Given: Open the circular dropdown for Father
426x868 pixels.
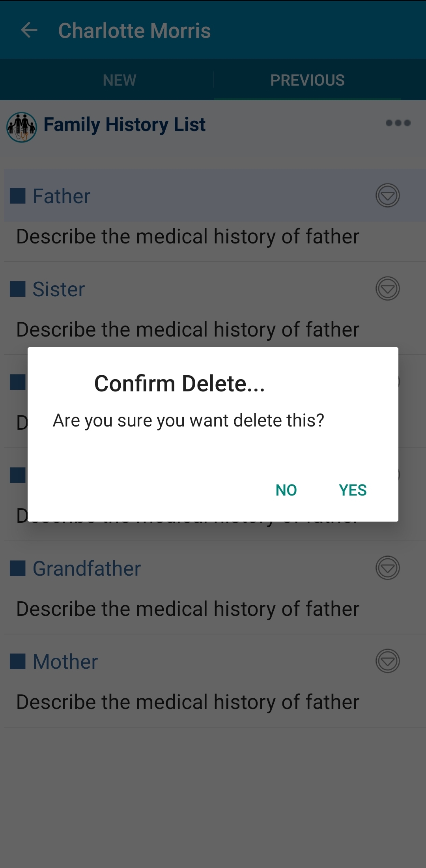Looking at the screenshot, I should coord(388,195).
